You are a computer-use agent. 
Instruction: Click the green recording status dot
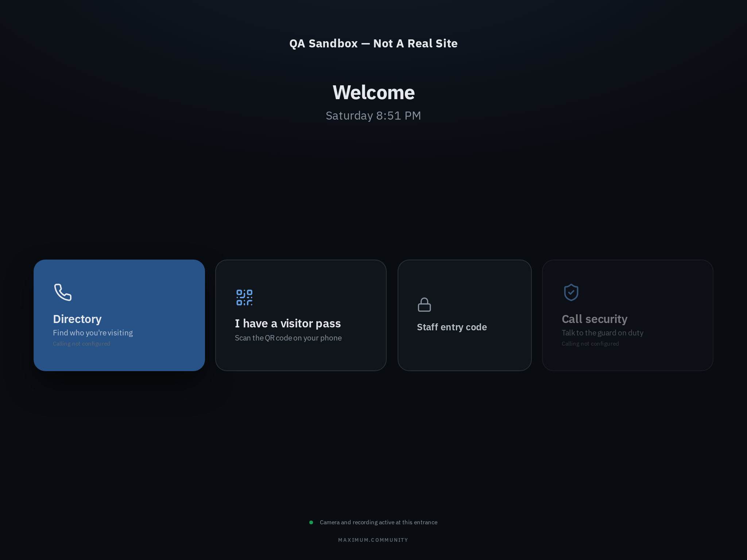click(311, 522)
